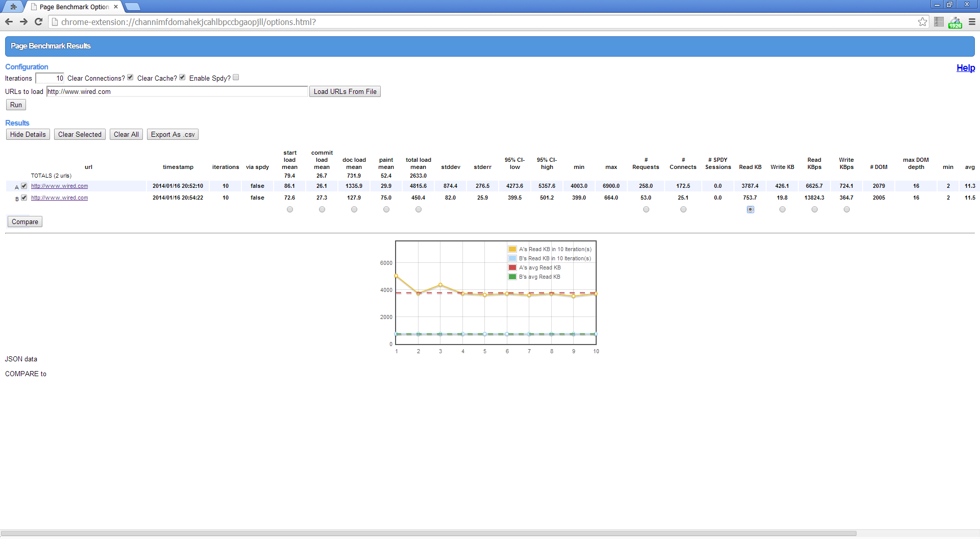This screenshot has width=980, height=539.
Task: Click max value 6900.0 in row A
Action: (x=611, y=186)
